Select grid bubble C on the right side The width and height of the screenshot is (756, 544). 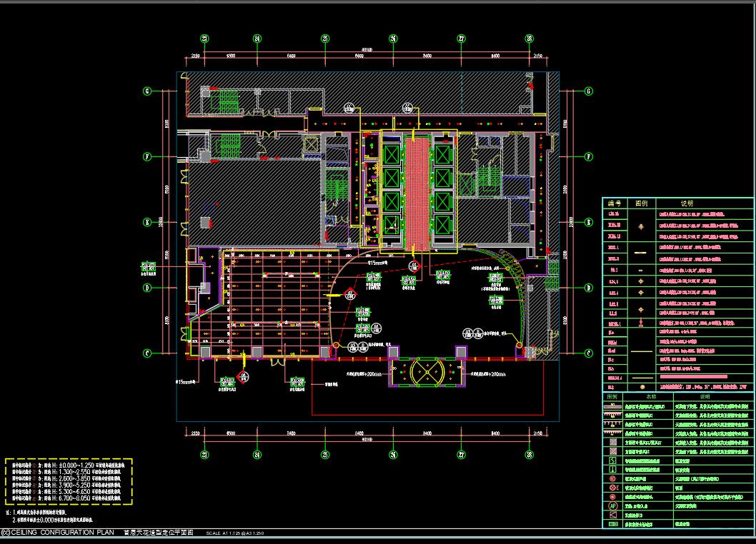click(x=589, y=353)
